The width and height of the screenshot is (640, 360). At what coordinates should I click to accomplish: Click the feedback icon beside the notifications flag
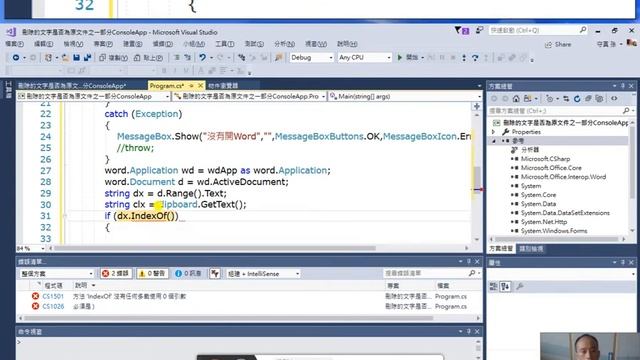coord(480,30)
